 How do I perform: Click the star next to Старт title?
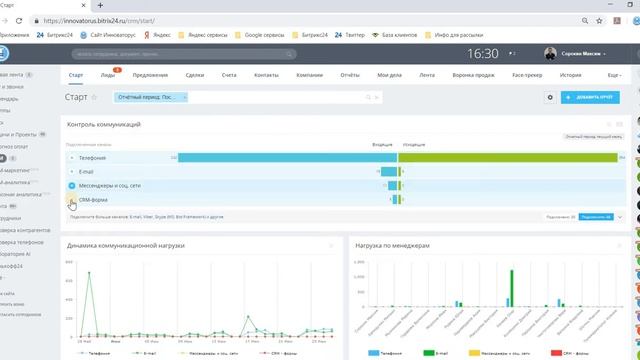(94, 97)
